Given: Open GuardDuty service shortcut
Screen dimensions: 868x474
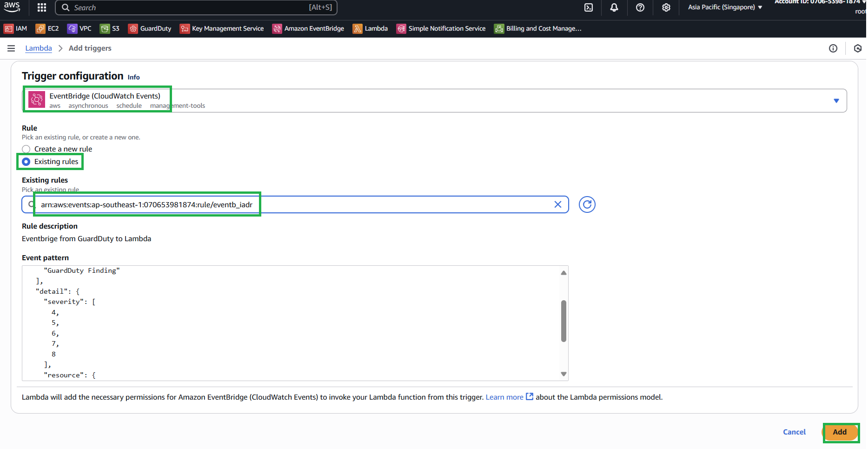Looking at the screenshot, I should [x=150, y=29].
